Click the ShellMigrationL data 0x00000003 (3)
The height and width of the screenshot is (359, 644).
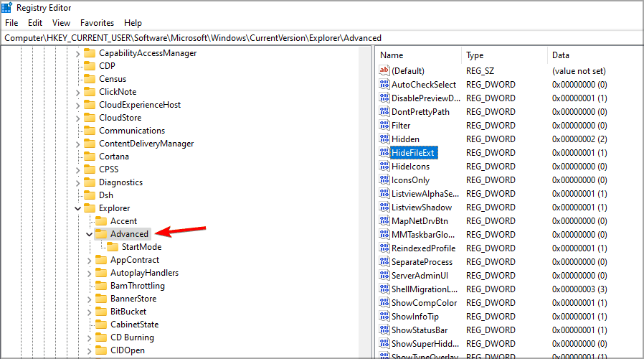point(579,289)
